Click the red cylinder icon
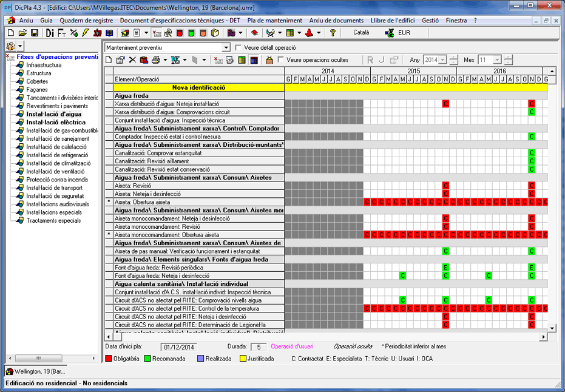The height and width of the screenshot is (392, 565). click(x=180, y=33)
